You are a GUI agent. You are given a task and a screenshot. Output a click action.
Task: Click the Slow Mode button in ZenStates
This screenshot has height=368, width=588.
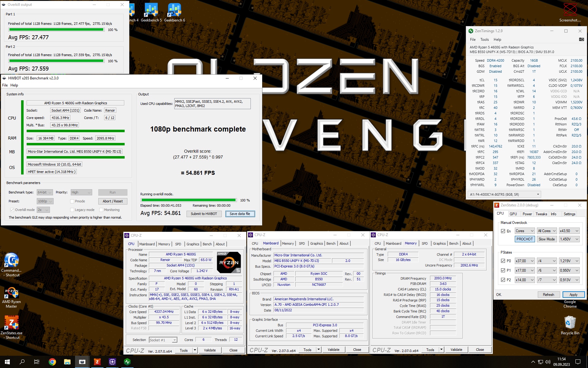(x=546, y=239)
